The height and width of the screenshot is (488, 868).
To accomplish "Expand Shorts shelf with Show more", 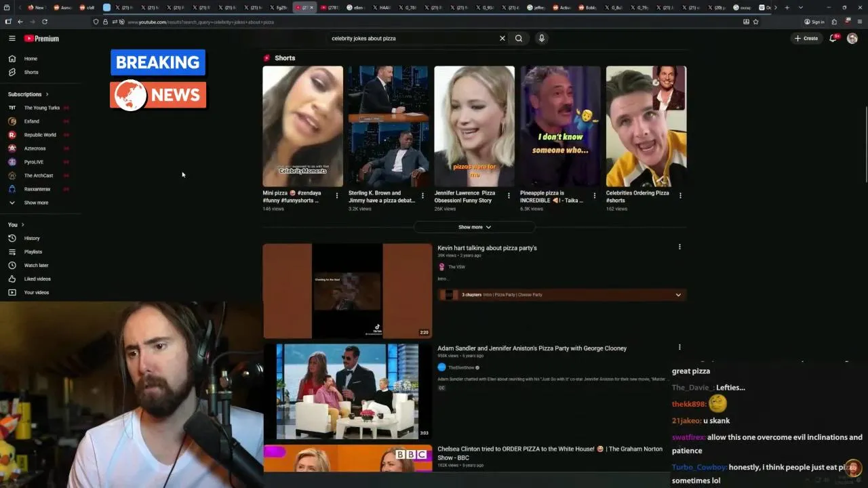I will click(475, 227).
